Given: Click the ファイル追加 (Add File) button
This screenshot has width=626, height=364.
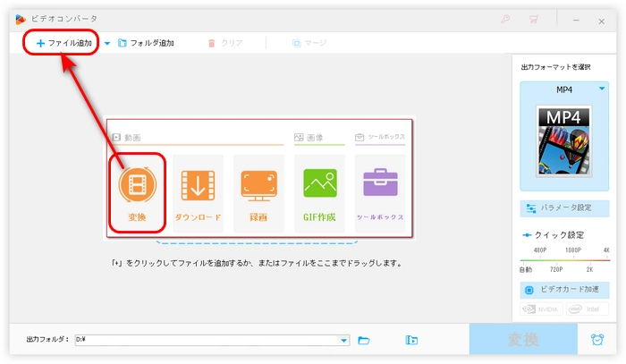Looking at the screenshot, I should pos(63,43).
